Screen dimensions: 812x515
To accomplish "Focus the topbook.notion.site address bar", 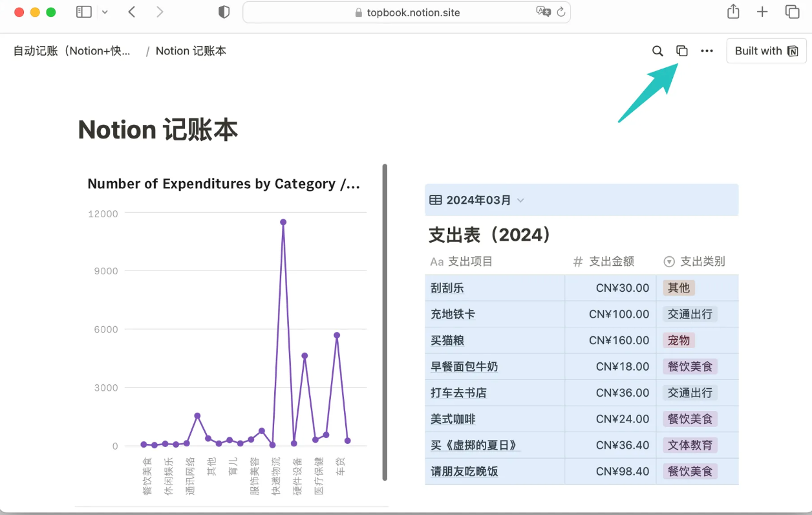I will [x=407, y=12].
